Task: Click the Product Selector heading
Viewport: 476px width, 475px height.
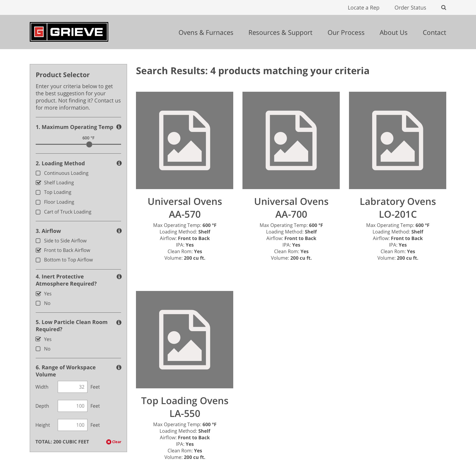Action: pyautogui.click(x=62, y=75)
